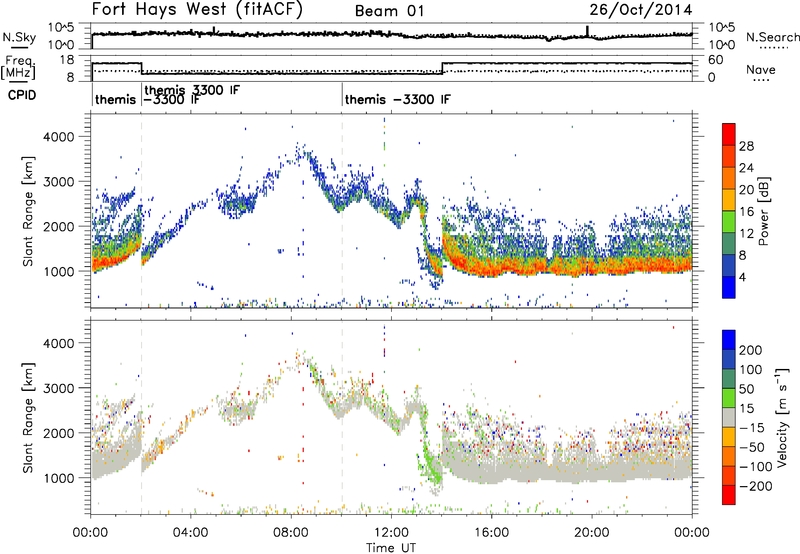
Task: Pick the yellow-orange 16–20 dB power swatch
Action: pos(729,199)
